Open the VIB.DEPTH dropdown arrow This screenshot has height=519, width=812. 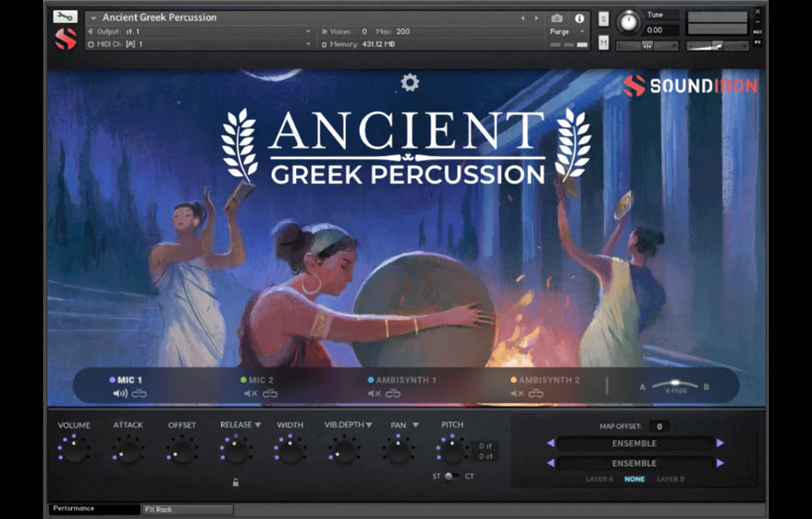tap(369, 425)
